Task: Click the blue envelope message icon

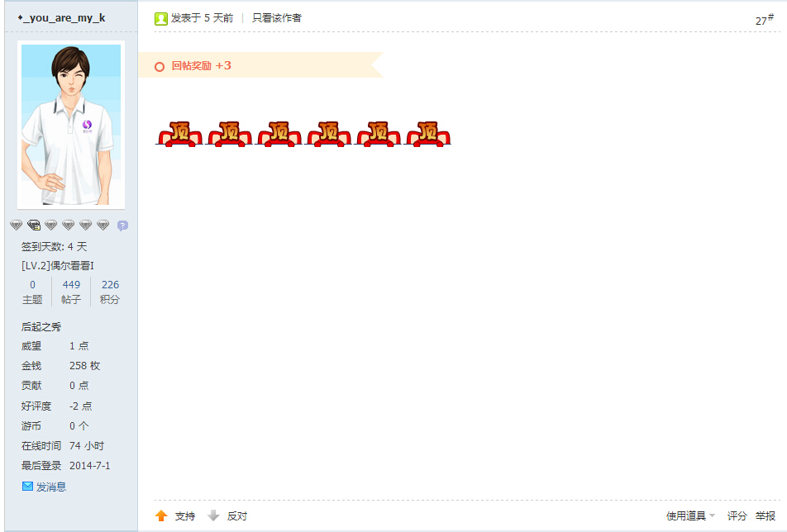Action: pos(27,487)
